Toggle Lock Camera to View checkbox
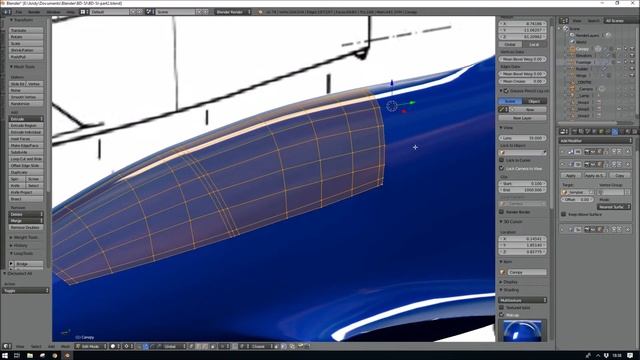 [x=502, y=168]
